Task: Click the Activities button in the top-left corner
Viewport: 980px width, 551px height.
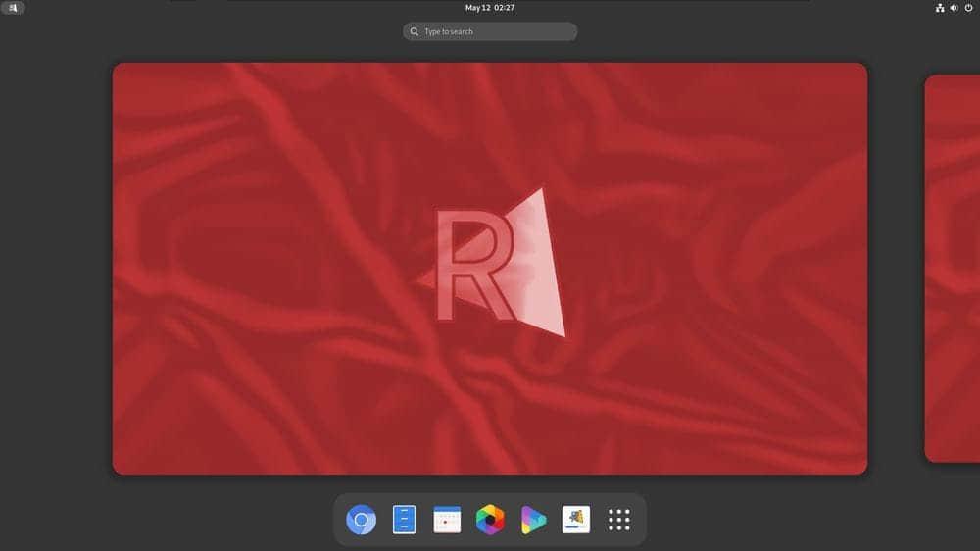Action: click(x=14, y=8)
